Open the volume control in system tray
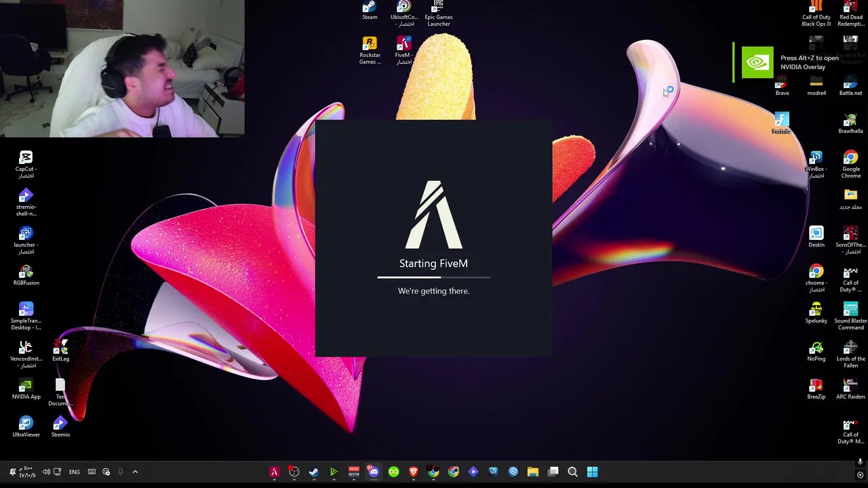Screen dimensions: 868x488 (46, 472)
